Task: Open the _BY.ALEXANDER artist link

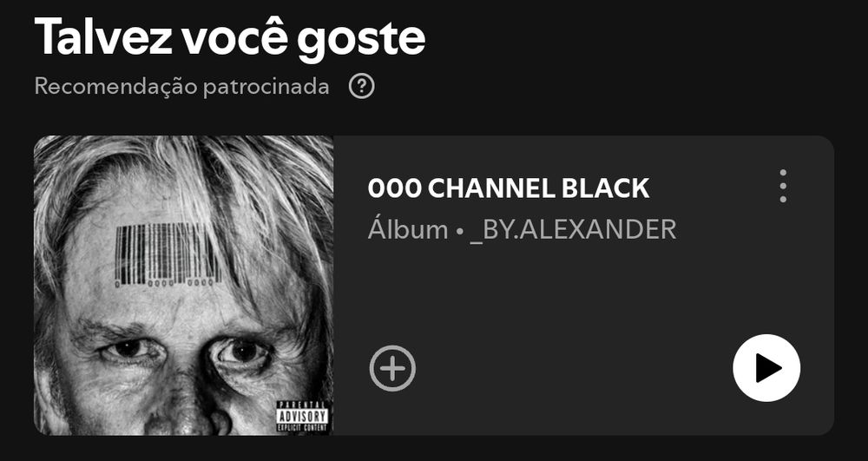Action: (x=573, y=230)
